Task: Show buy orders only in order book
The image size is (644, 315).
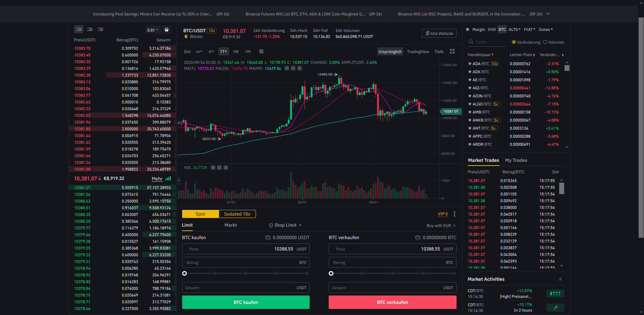Action: pyautogui.click(x=90, y=30)
